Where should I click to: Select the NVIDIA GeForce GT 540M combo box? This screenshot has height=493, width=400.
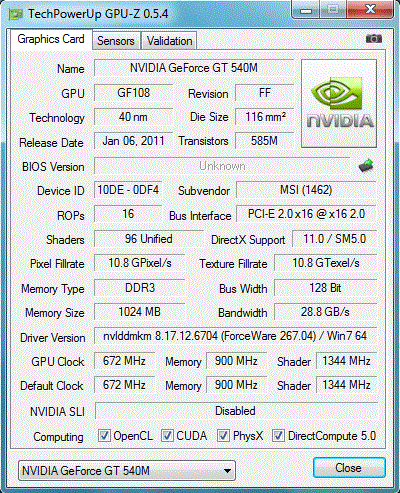127,471
